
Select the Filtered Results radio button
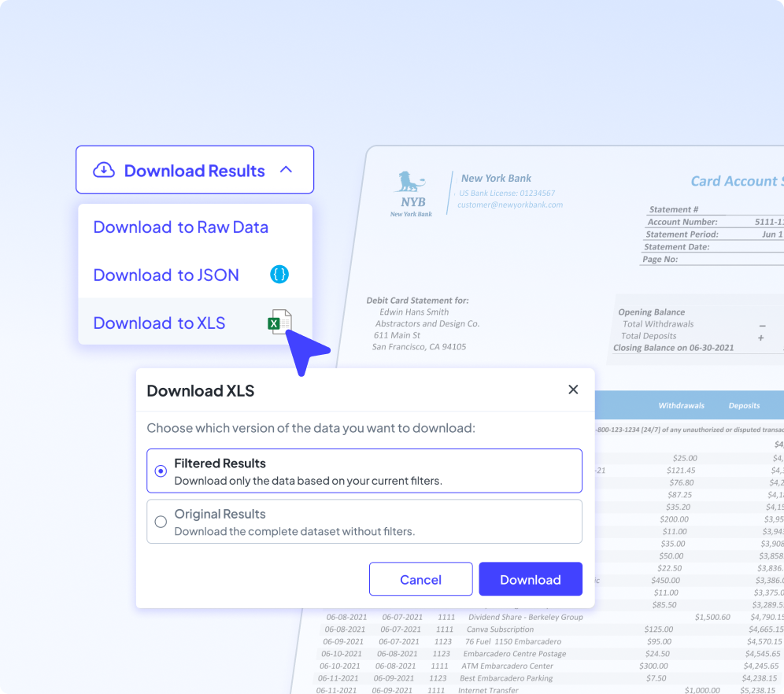click(161, 471)
